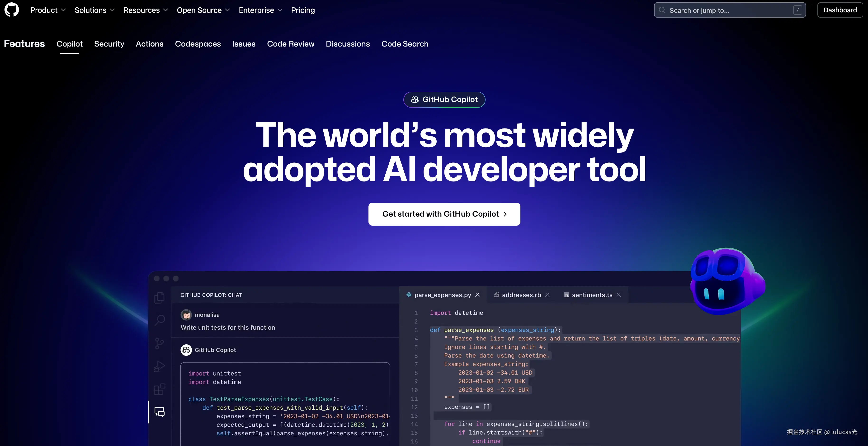This screenshot has height=446, width=868.
Task: Switch to the sentiments.ts tab
Action: 592,295
